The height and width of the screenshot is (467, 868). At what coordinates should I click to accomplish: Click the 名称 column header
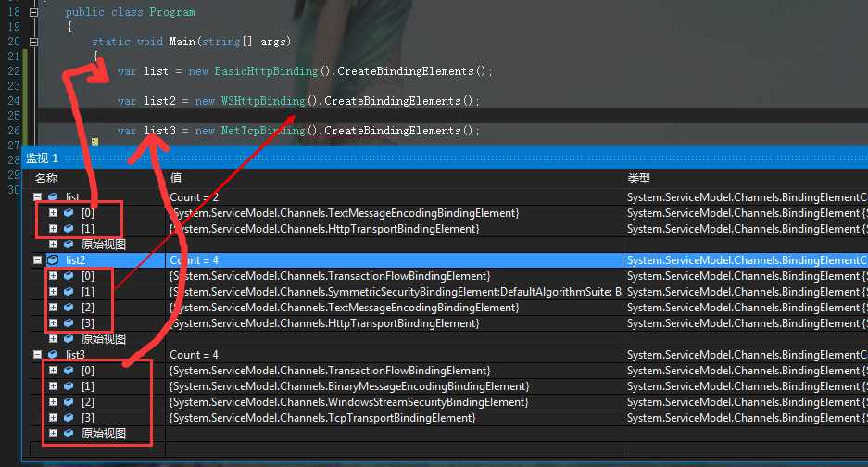point(46,179)
